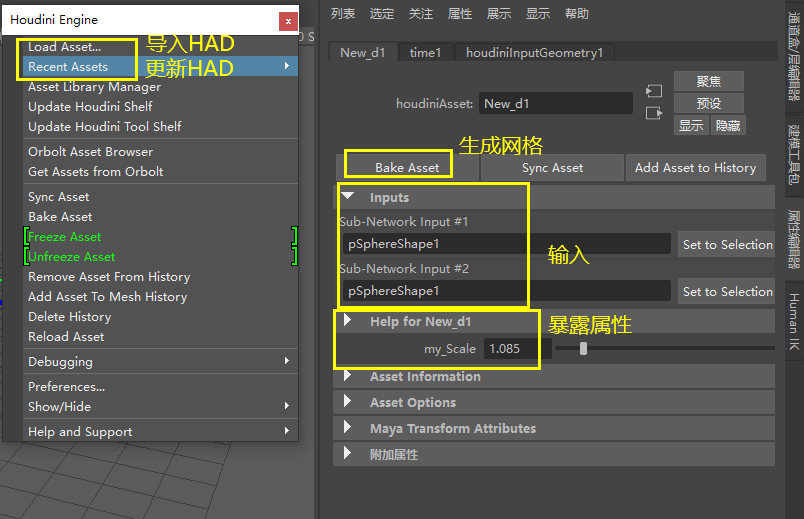Expand the Show/Hide submenu
This screenshot has width=804, height=519.
[160, 407]
